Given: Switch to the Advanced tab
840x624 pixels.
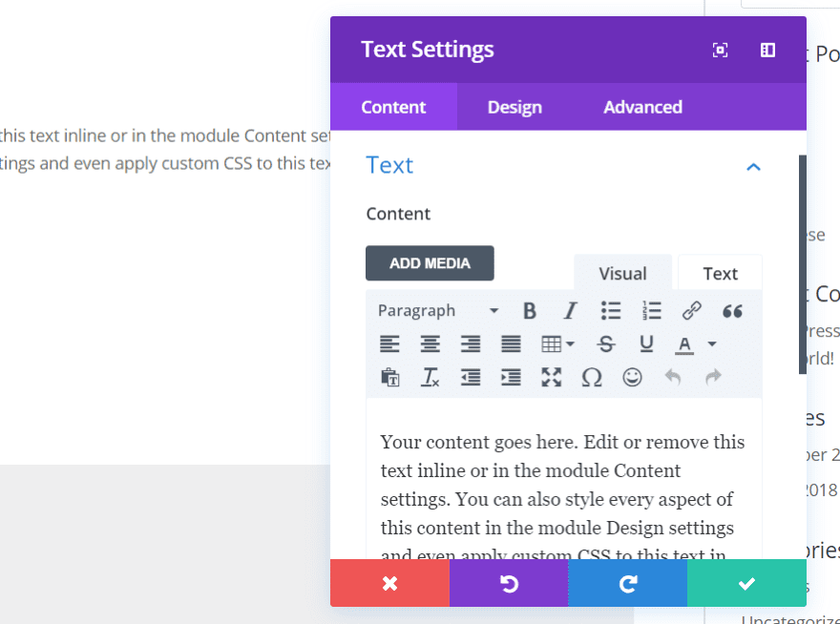Looking at the screenshot, I should 642,107.
